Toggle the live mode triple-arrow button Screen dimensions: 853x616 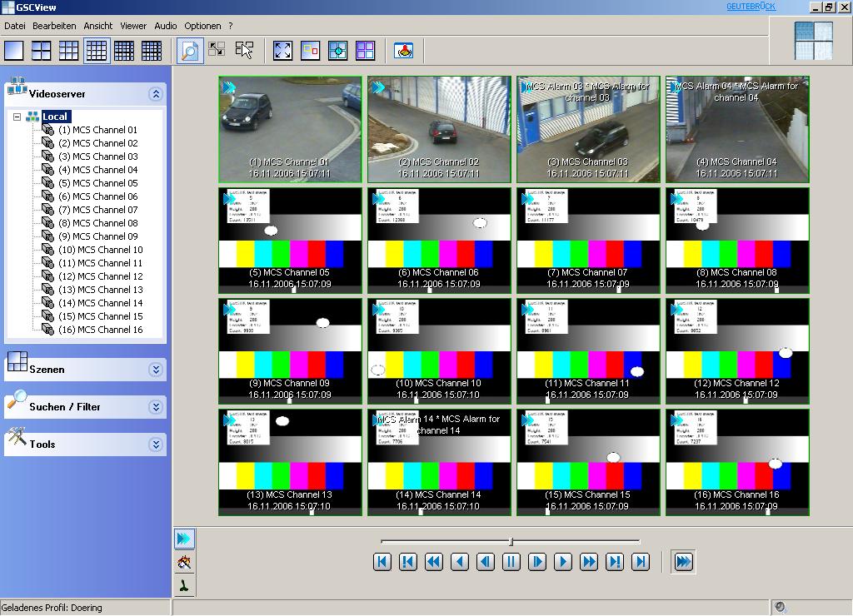[x=683, y=562]
